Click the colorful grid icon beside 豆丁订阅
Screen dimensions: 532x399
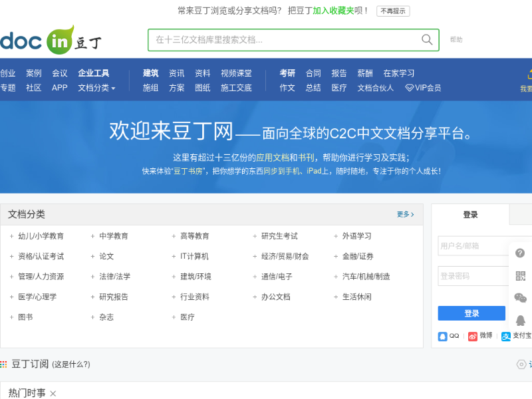point(3,364)
